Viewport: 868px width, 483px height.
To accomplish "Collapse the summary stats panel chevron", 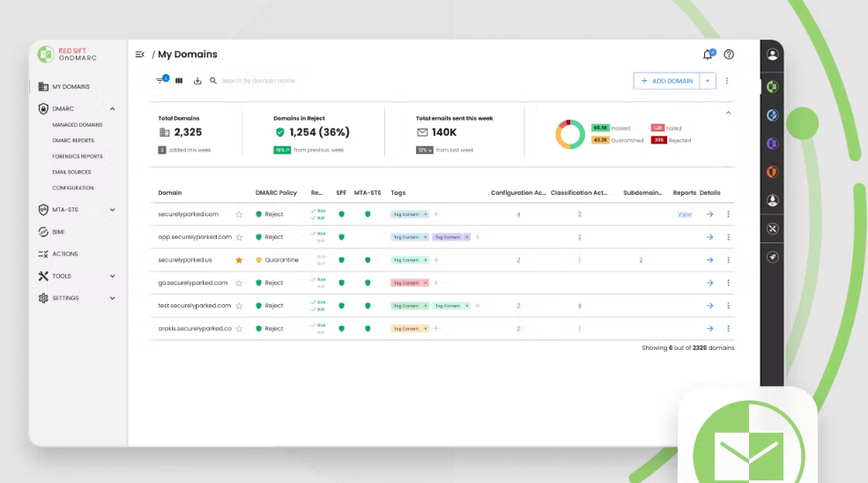I will tap(729, 113).
